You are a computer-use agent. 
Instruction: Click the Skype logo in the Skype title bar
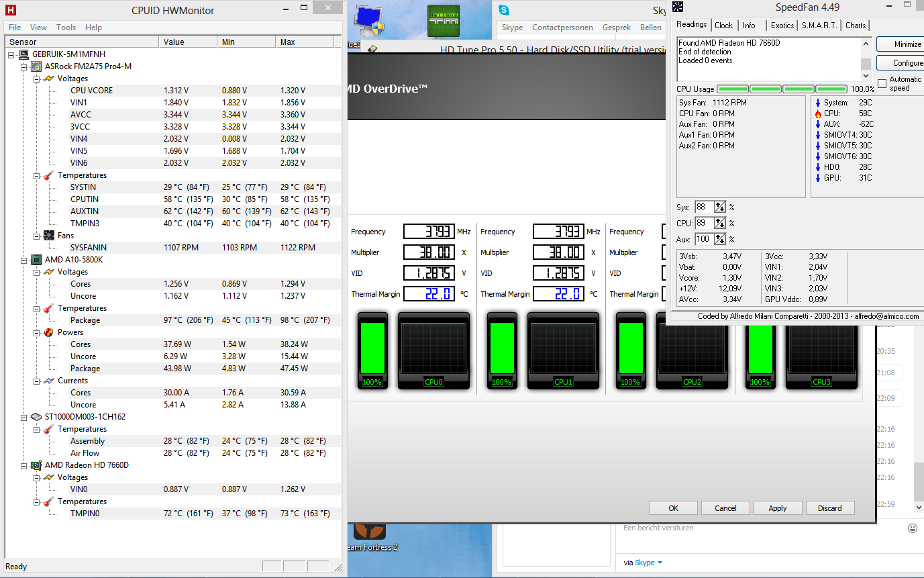click(504, 10)
